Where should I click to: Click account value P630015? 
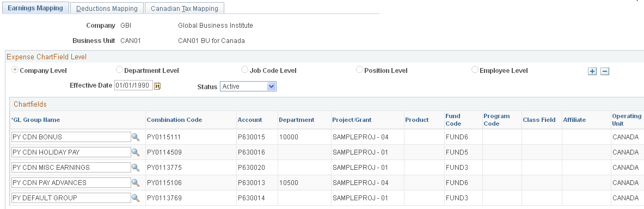pyautogui.click(x=252, y=137)
